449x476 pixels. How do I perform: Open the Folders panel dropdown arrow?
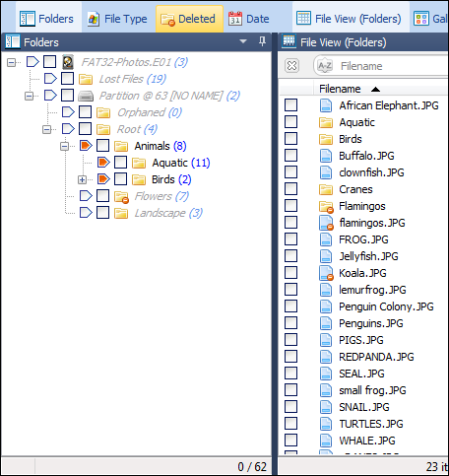click(243, 41)
